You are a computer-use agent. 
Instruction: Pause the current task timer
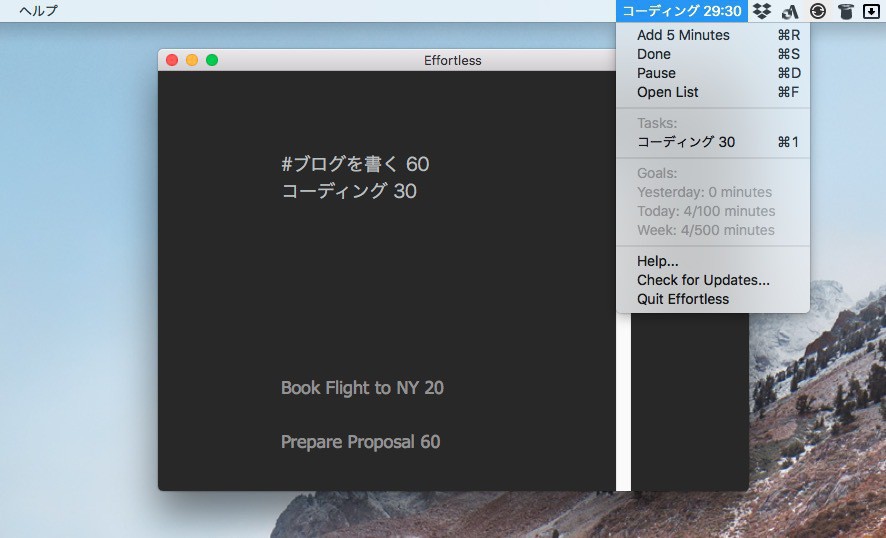point(713,73)
